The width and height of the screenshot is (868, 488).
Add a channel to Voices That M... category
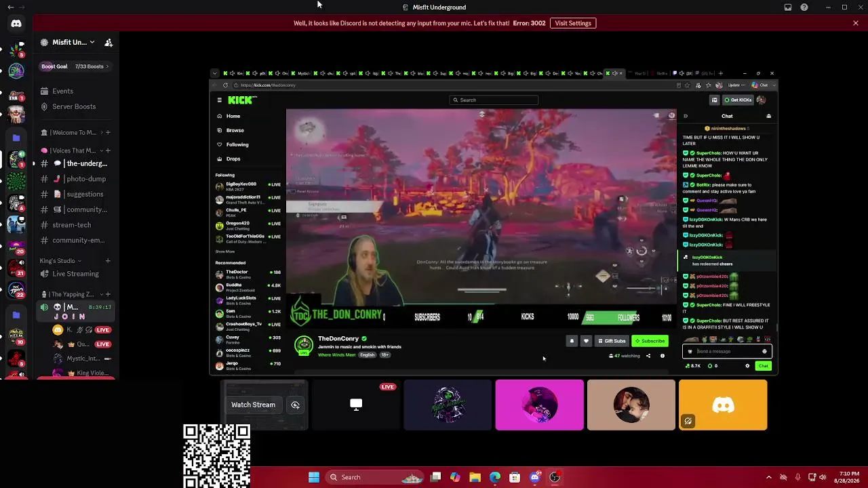coord(108,150)
